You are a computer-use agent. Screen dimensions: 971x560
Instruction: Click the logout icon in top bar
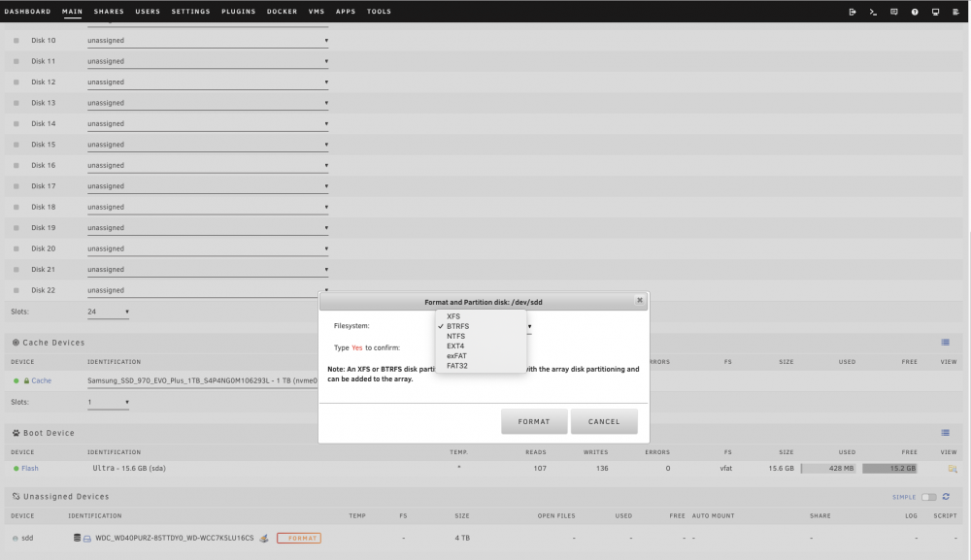pyautogui.click(x=853, y=12)
